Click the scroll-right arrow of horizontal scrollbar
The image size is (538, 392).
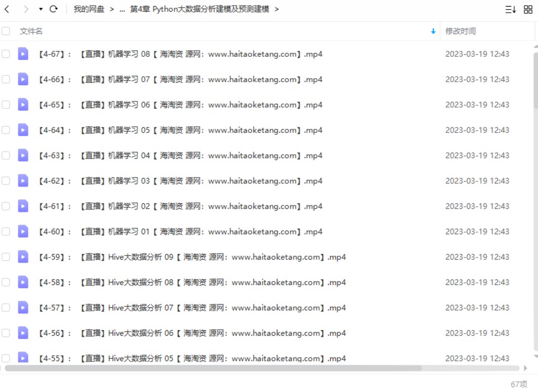(525, 368)
